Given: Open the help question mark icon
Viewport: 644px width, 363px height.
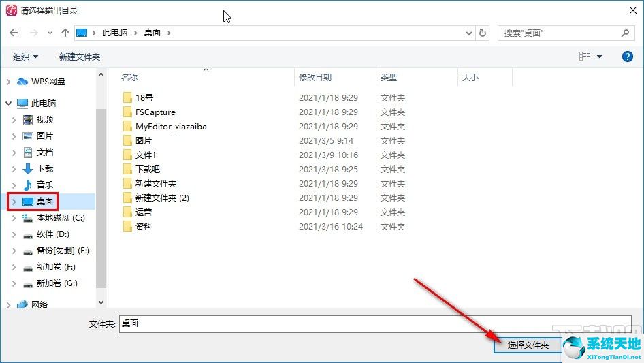Looking at the screenshot, I should [627, 57].
